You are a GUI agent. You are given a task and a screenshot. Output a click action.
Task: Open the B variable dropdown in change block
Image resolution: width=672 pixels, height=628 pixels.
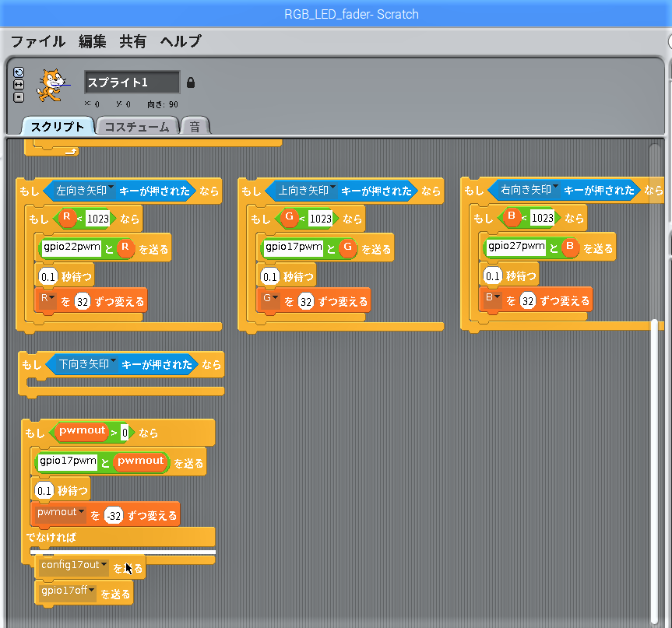click(493, 298)
